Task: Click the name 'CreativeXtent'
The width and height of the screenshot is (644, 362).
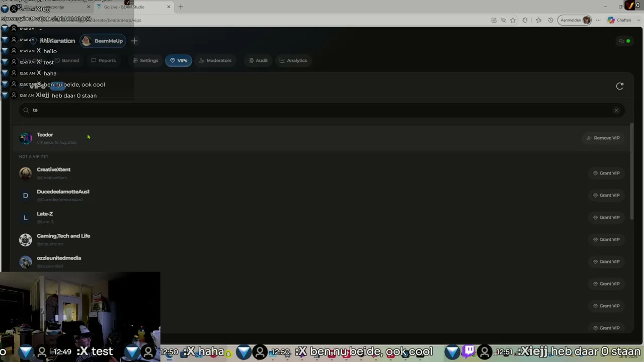Action: click(x=54, y=169)
